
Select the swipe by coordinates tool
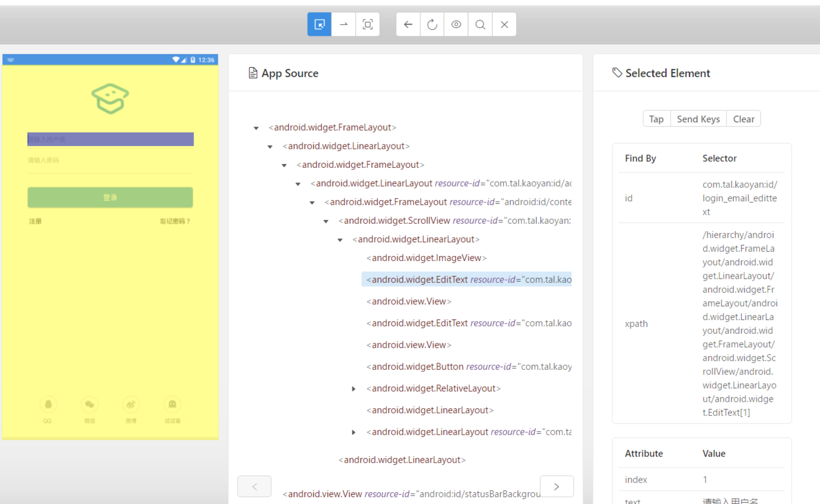[x=343, y=24]
